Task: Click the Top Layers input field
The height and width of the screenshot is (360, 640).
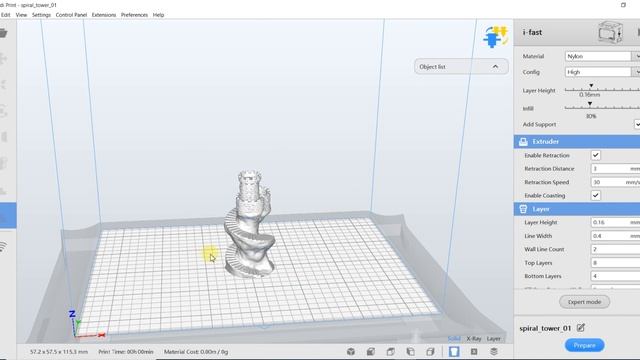Action: coord(616,263)
